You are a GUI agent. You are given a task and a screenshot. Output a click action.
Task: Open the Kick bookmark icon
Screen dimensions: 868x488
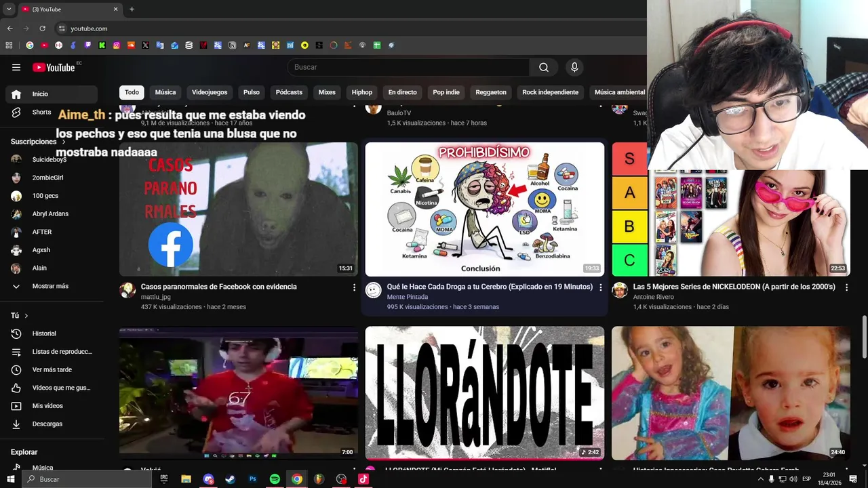[102, 45]
